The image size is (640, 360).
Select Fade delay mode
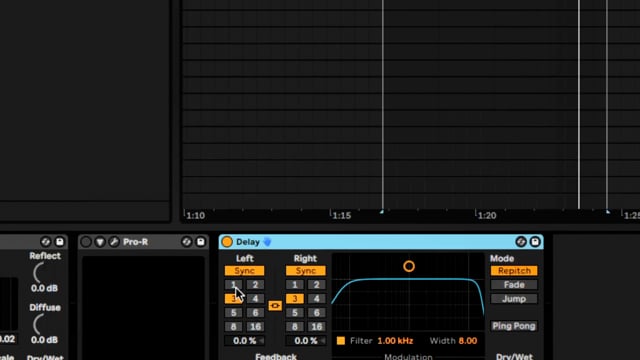[514, 285]
